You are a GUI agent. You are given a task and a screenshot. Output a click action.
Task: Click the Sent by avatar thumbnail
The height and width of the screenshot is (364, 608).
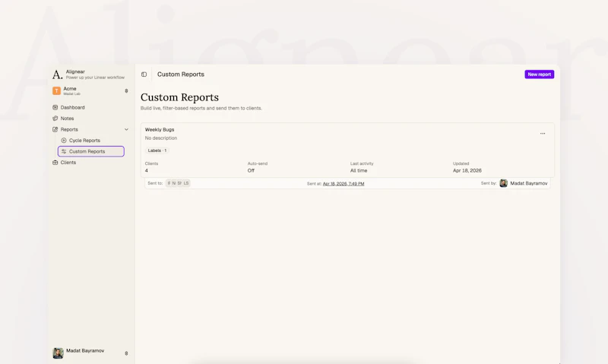(x=503, y=183)
